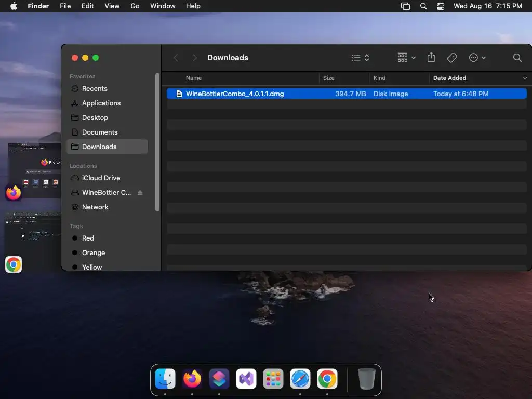Screen dimensions: 532x399
Task: Open Chrome from the Dock
Action: 327,379
